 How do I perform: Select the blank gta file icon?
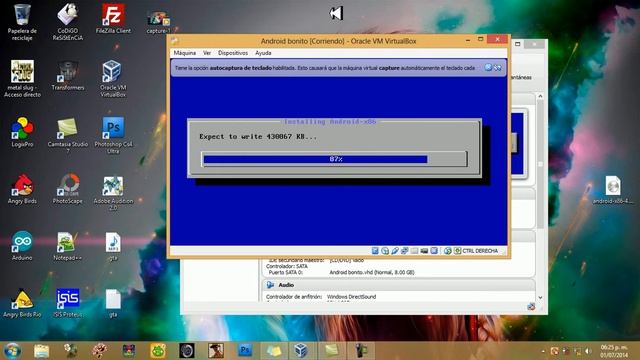[113, 303]
